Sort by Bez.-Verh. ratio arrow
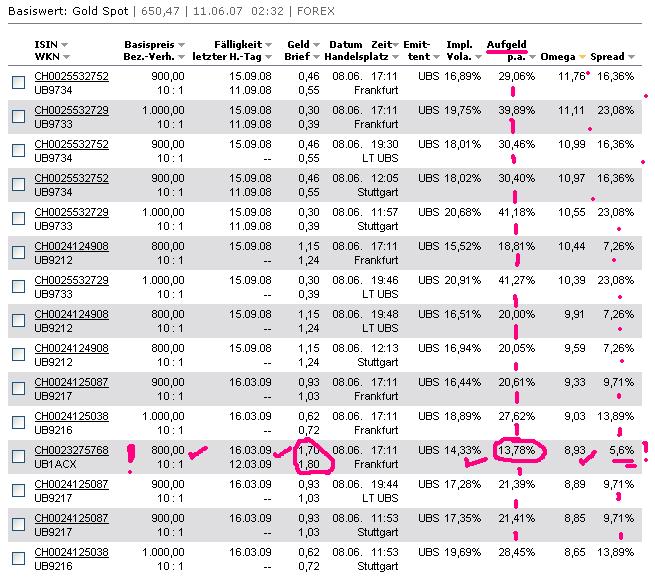This screenshot has height=581, width=655. pos(181,59)
